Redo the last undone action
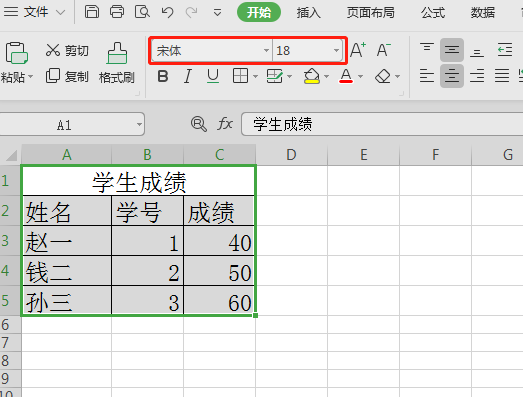The width and height of the screenshot is (523, 397). pos(191,13)
